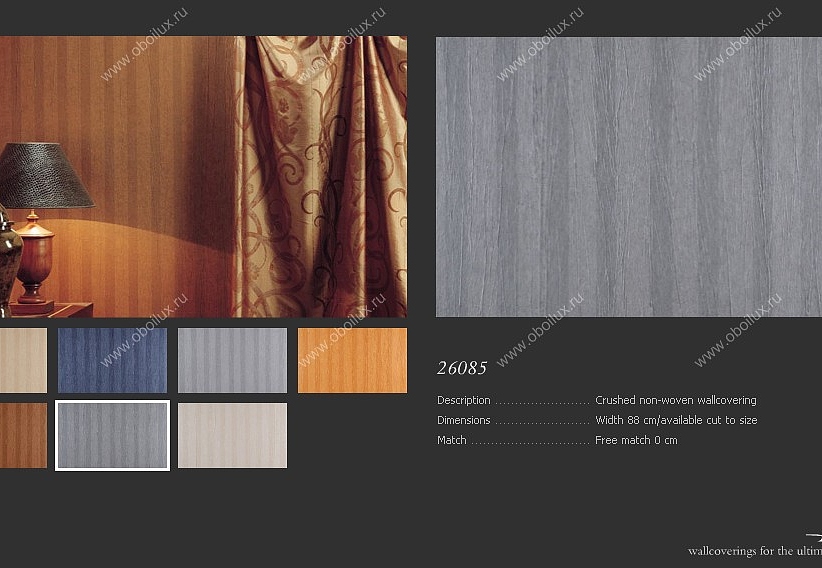Choose the light gray striped swatch in top row
The width and height of the screenshot is (822, 568).
232,360
